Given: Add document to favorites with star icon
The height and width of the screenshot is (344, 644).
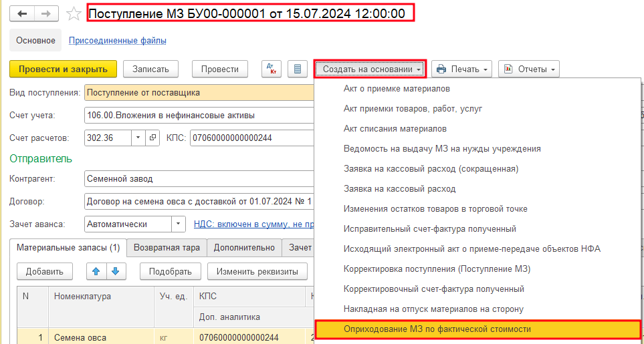Looking at the screenshot, I should click(74, 14).
